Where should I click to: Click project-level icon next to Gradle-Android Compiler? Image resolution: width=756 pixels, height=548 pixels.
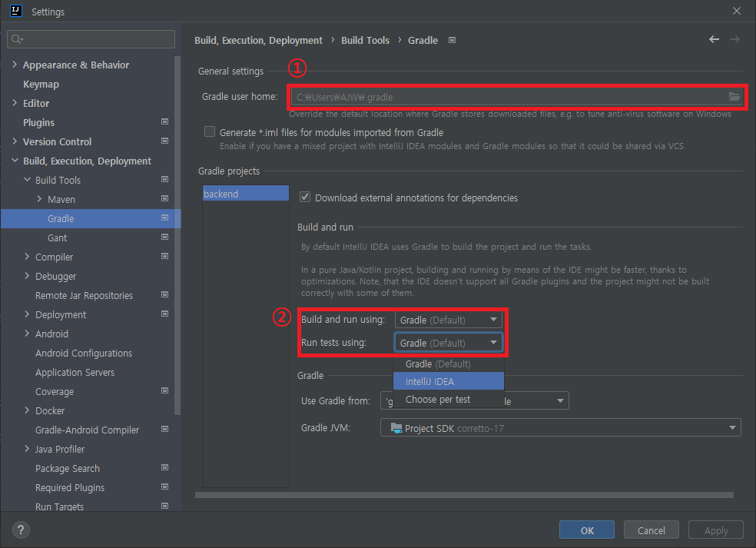tap(164, 429)
